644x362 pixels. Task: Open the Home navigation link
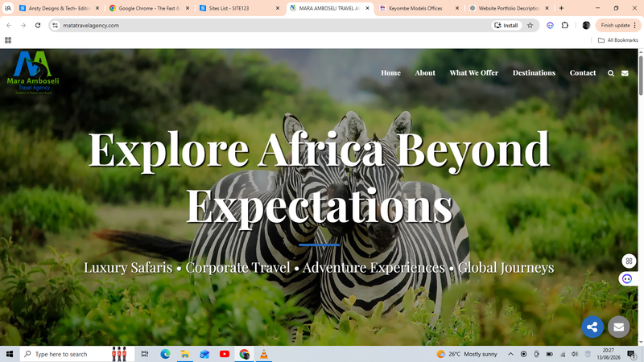[390, 72]
